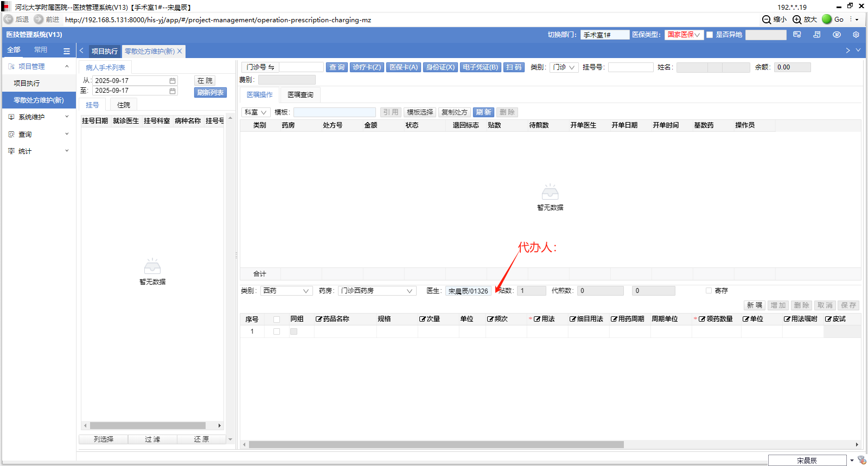Switch to the 项目执行 tab
Viewport: 868px width, 466px height.
click(x=104, y=52)
